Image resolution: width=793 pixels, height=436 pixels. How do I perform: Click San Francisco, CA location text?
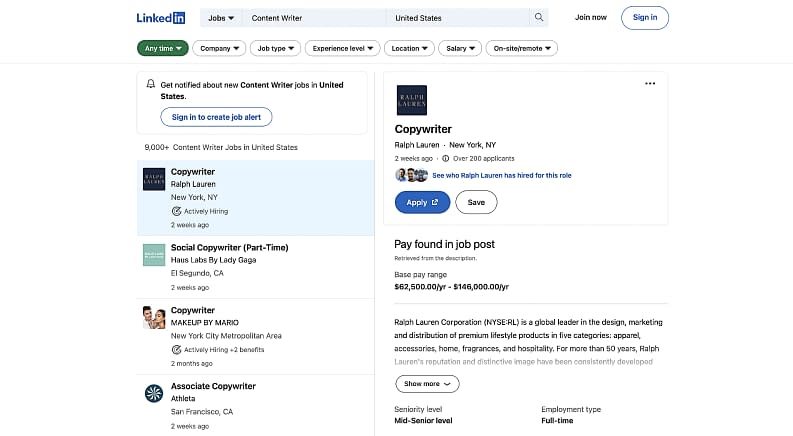(x=202, y=412)
